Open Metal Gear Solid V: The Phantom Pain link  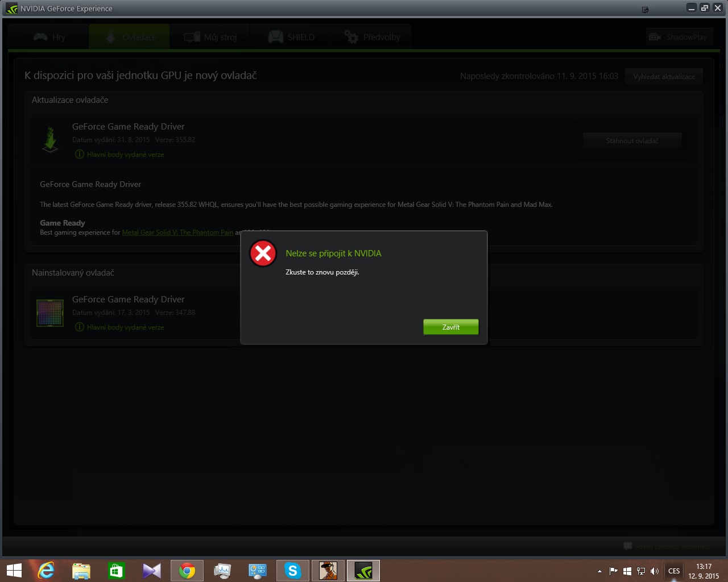click(177, 232)
